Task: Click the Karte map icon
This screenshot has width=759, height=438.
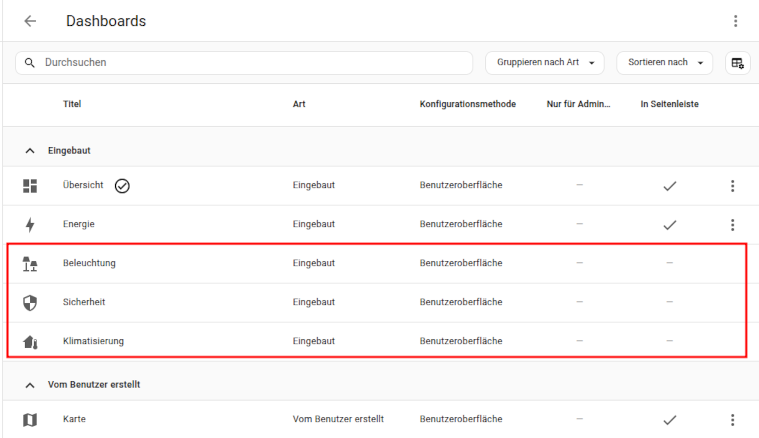Action: pyautogui.click(x=30, y=420)
